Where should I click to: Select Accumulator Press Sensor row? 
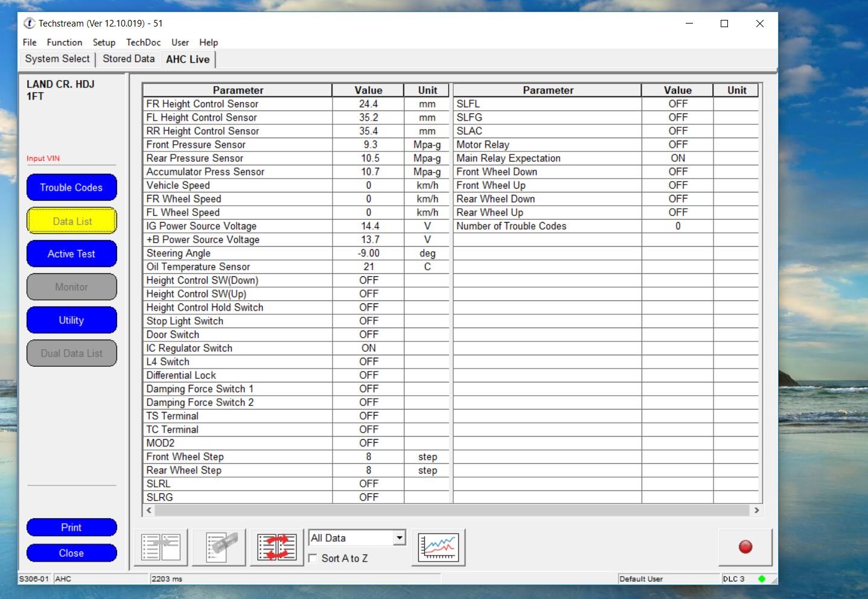[296, 172]
